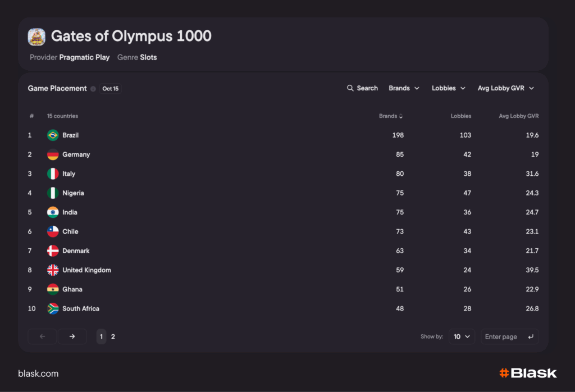The image size is (575, 392).
Task: Go to page 2 of results
Action: pos(113,336)
